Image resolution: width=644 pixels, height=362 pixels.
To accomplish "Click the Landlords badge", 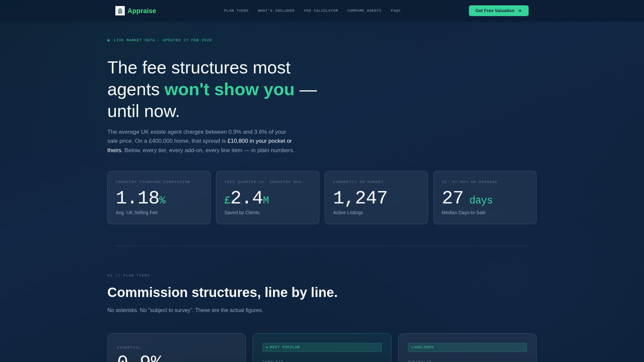I will [x=467, y=347].
